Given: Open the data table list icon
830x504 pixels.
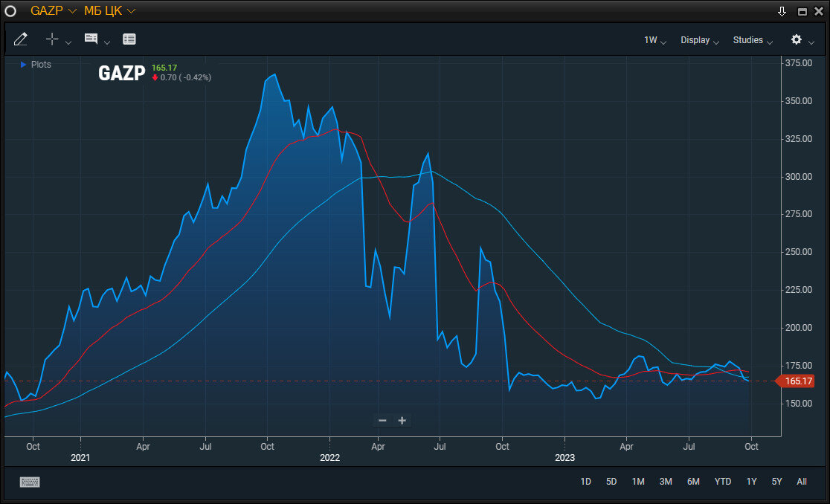Looking at the screenshot, I should (x=129, y=39).
